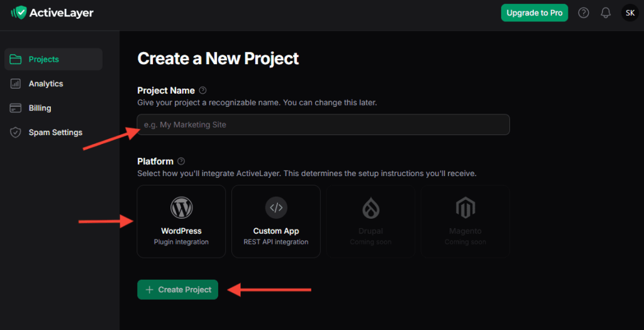Select the WordPress platform card
Image resolution: width=644 pixels, height=330 pixels.
[x=181, y=222]
